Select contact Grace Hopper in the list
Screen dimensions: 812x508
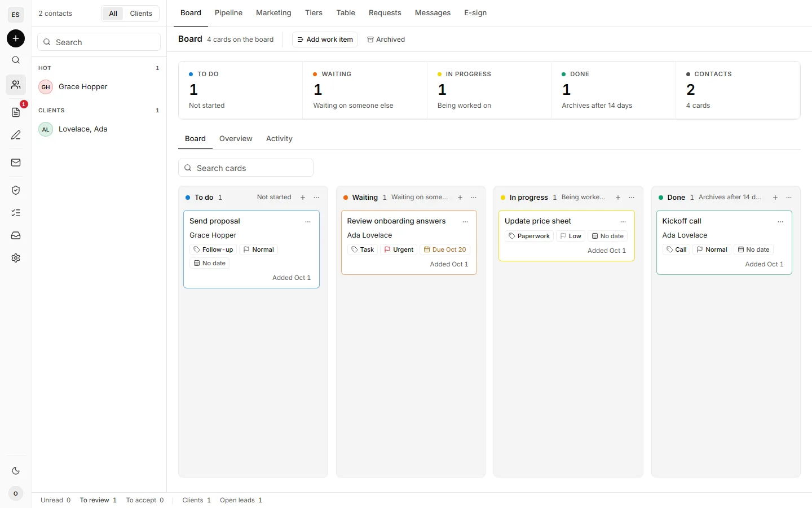[99, 87]
